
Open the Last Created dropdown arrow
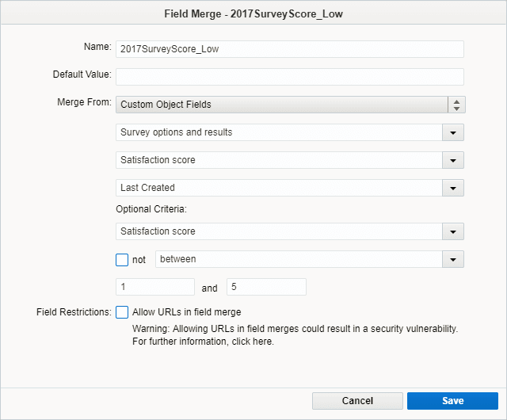[454, 189]
